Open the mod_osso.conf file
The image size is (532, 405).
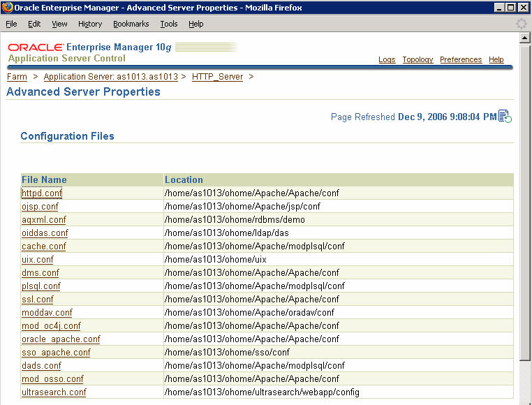pos(52,378)
